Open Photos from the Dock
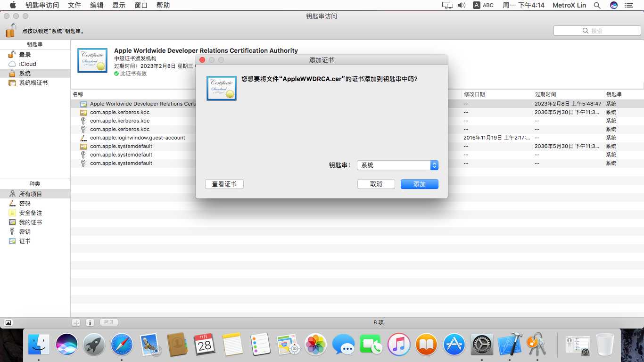The height and width of the screenshot is (362, 644). [x=316, y=345]
